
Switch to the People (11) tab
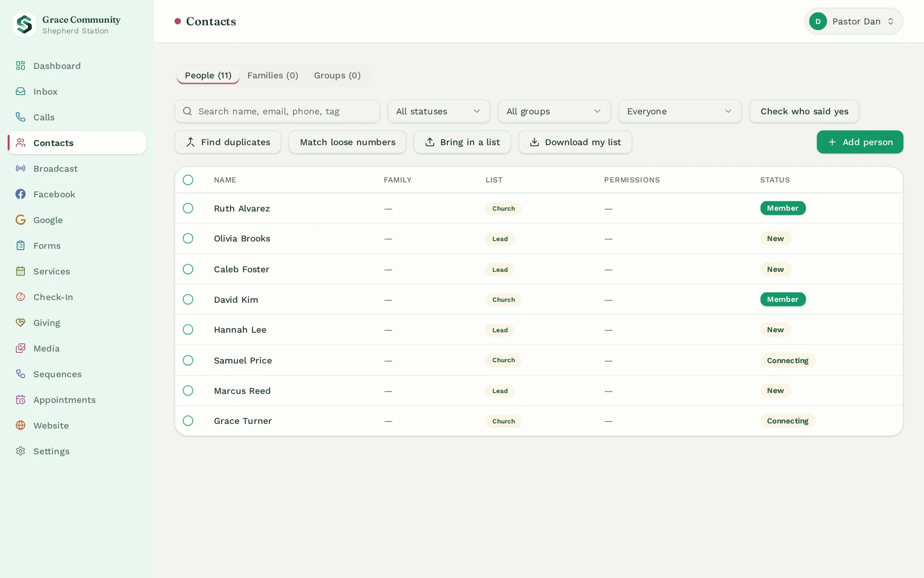pos(208,75)
